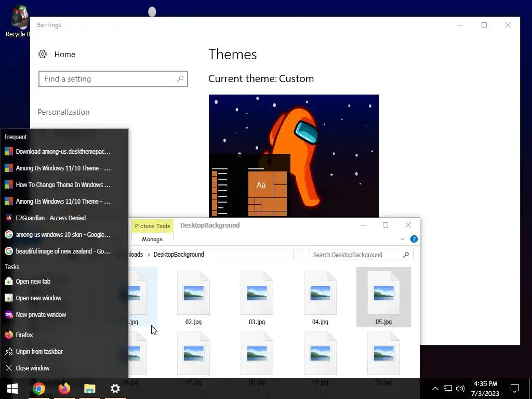Maximize the Settings window
Viewport: 532px width, 399px height.
tap(484, 25)
